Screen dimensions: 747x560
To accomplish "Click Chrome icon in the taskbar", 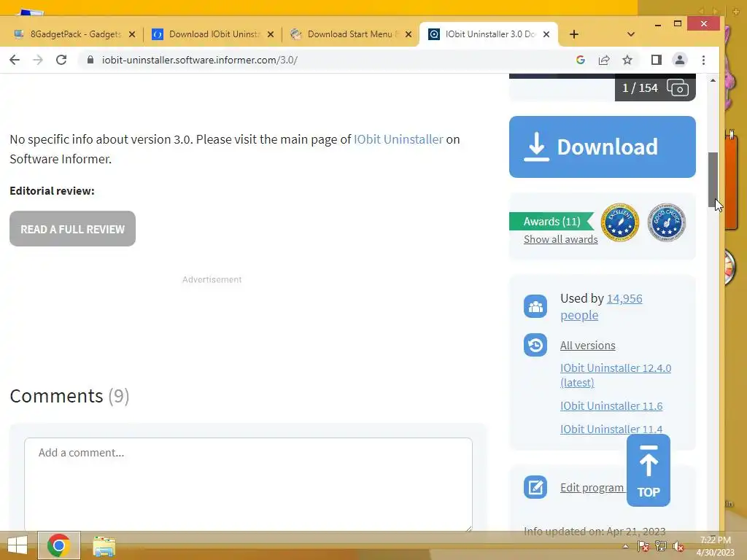I will click(x=59, y=545).
